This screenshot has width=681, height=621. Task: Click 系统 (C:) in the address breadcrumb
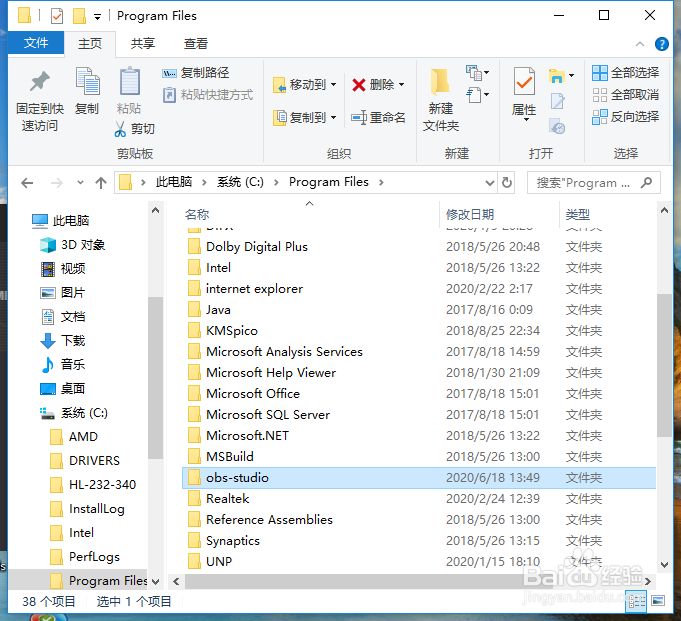[x=240, y=182]
